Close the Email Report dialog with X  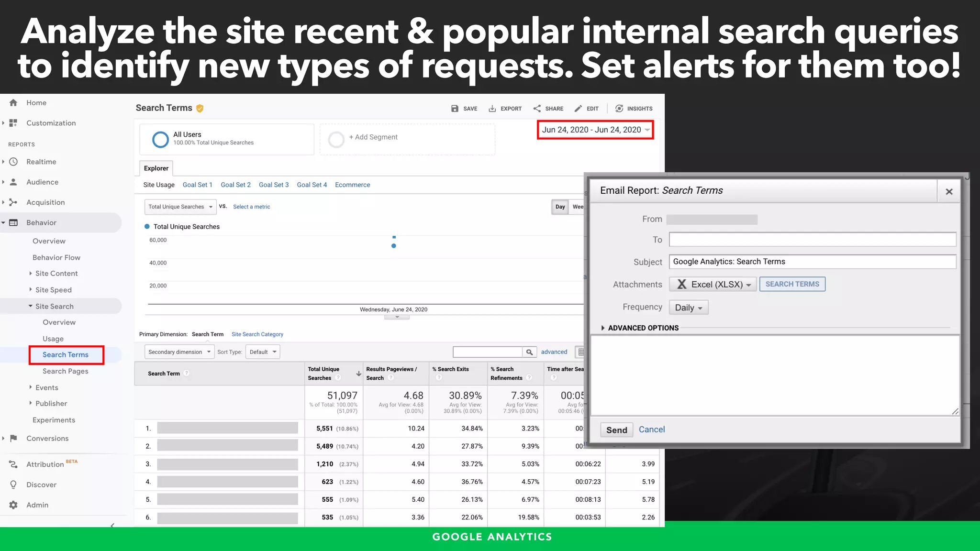949,192
